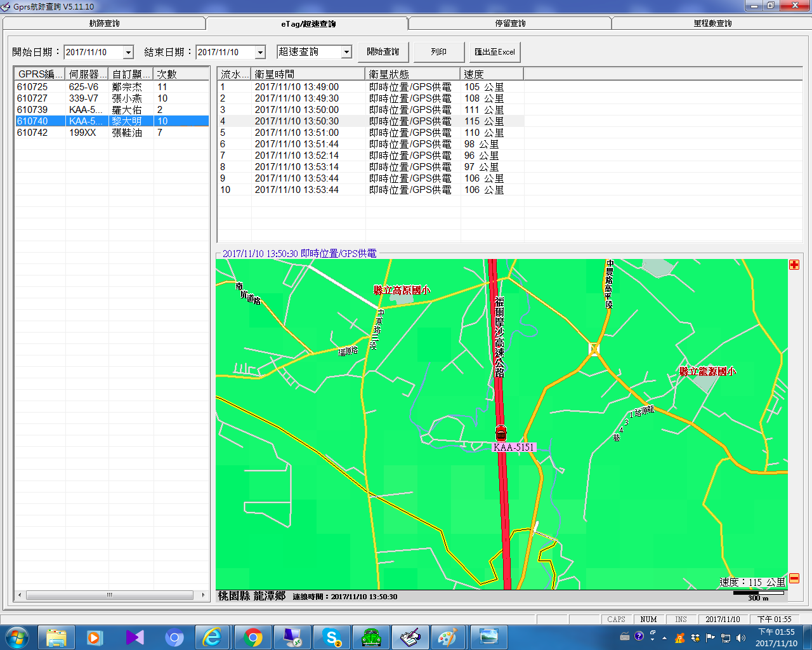Open the notepad-and-pen app in the taskbar
812x650 pixels.
pyautogui.click(x=410, y=637)
